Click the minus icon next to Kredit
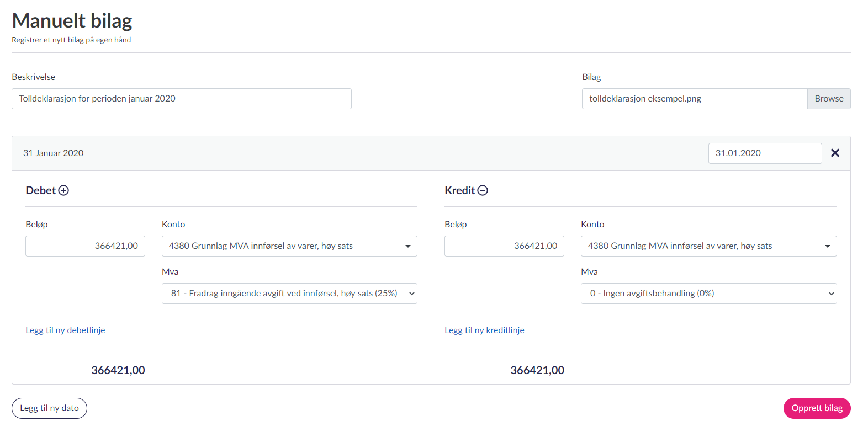The width and height of the screenshot is (868, 432). [x=483, y=190]
